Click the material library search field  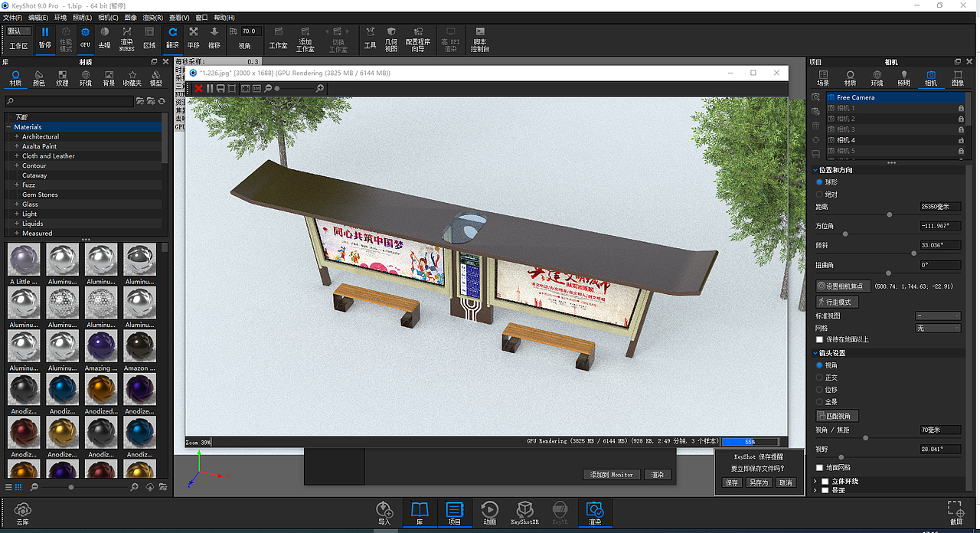70,101
